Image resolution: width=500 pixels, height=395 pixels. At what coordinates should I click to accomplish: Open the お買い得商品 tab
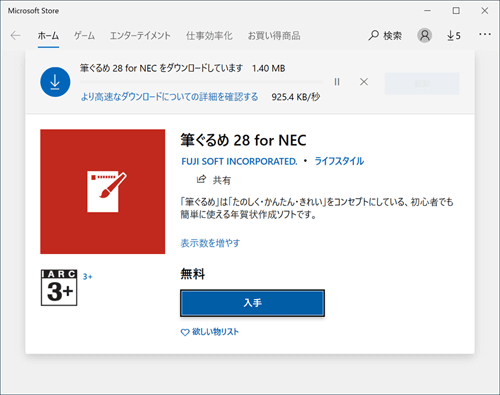(x=274, y=36)
